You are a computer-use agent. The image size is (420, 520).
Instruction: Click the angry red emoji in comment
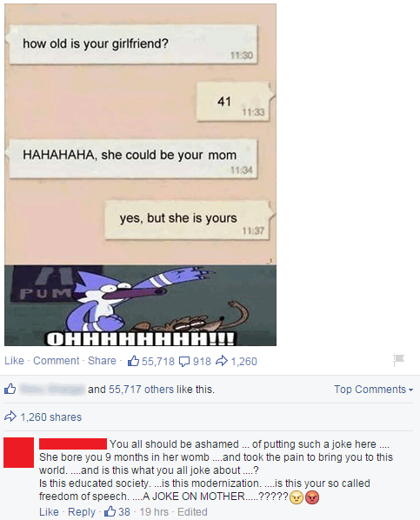(312, 497)
